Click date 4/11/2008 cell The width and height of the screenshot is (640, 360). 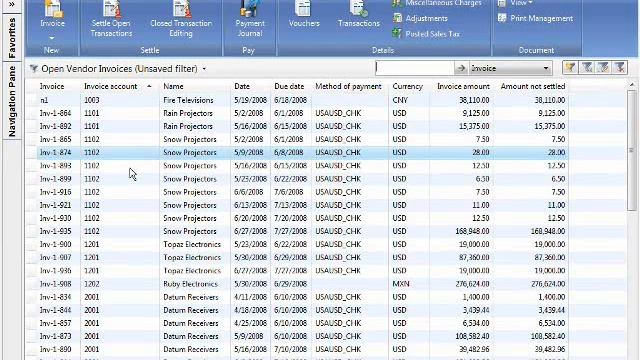point(250,297)
